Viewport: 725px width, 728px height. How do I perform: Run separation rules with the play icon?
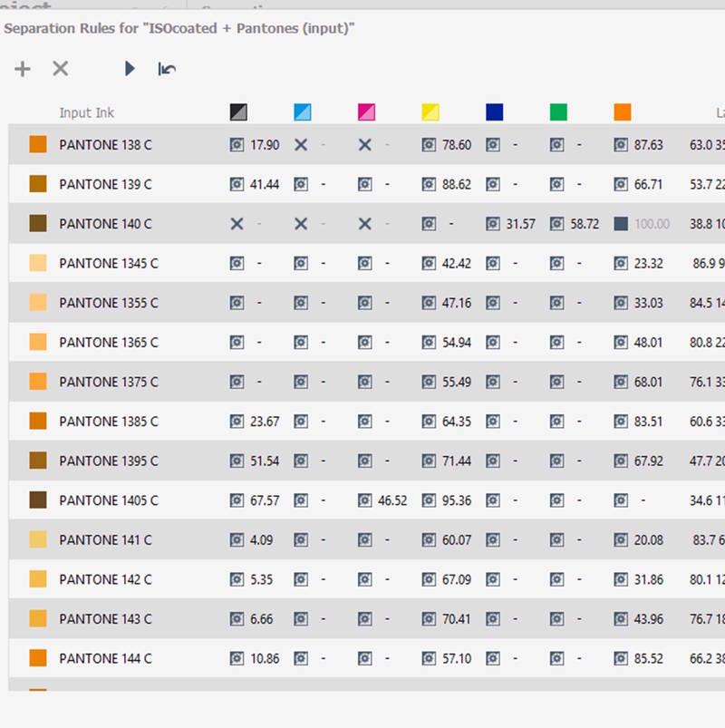130,69
